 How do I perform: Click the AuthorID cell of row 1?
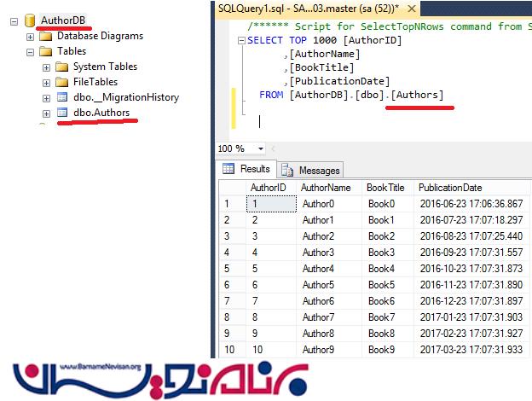point(271,204)
